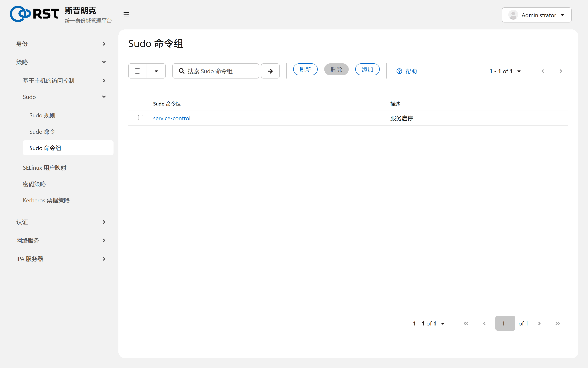588x368 pixels.
Task: Open bottom pagination '1 - 1 of 1' dropdown
Action: 429,323
